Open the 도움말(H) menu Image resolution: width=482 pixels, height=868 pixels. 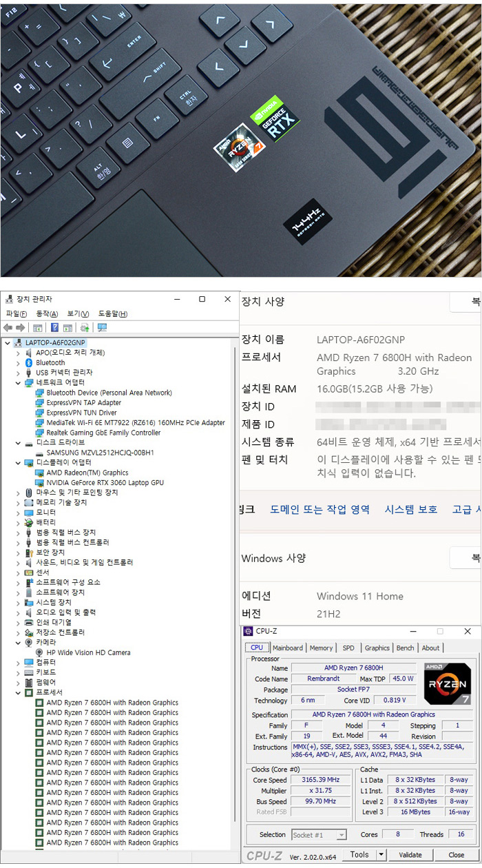tap(113, 314)
